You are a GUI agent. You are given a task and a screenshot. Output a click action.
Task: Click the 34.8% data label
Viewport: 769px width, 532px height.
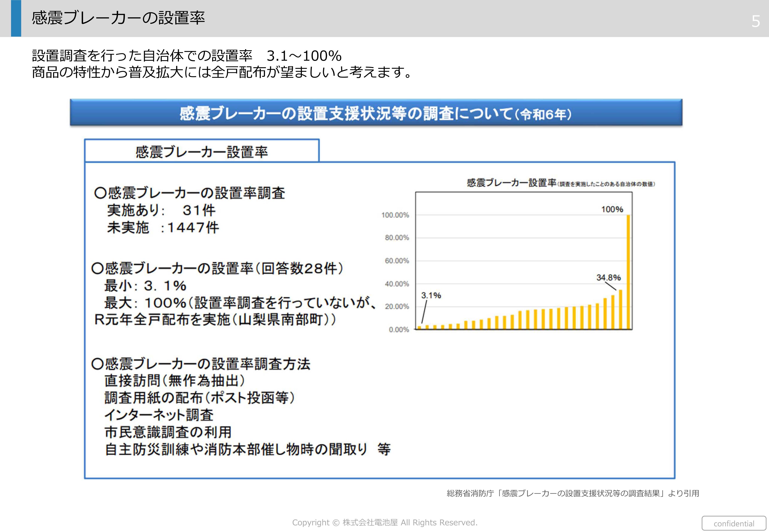(x=608, y=278)
